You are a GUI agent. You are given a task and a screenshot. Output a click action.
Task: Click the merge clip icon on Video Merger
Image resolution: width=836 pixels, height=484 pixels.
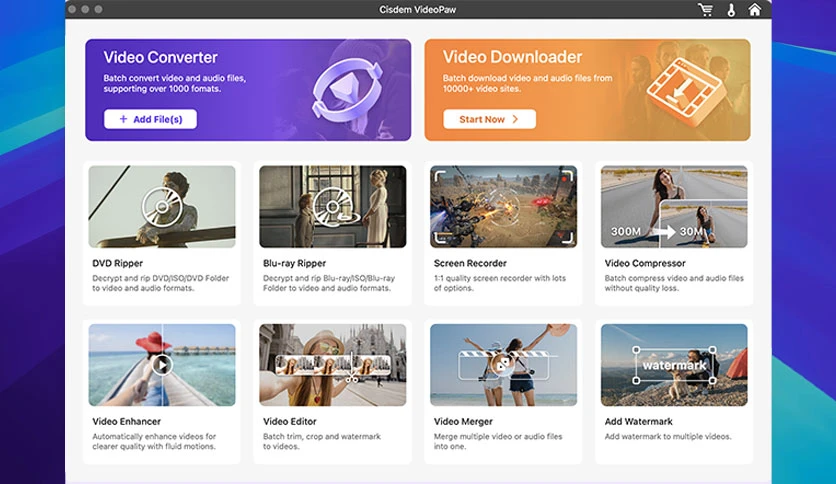click(x=503, y=365)
